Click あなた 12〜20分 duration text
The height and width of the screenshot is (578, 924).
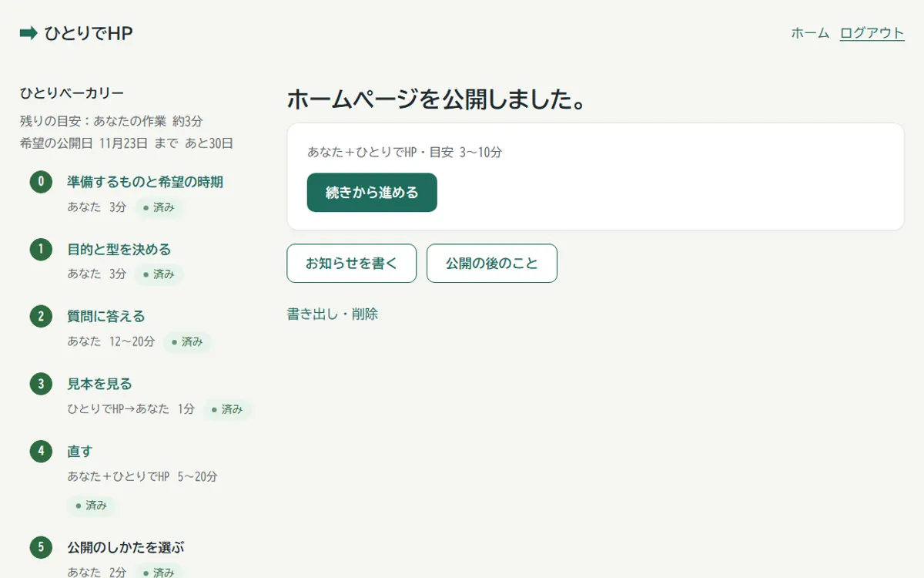(111, 341)
